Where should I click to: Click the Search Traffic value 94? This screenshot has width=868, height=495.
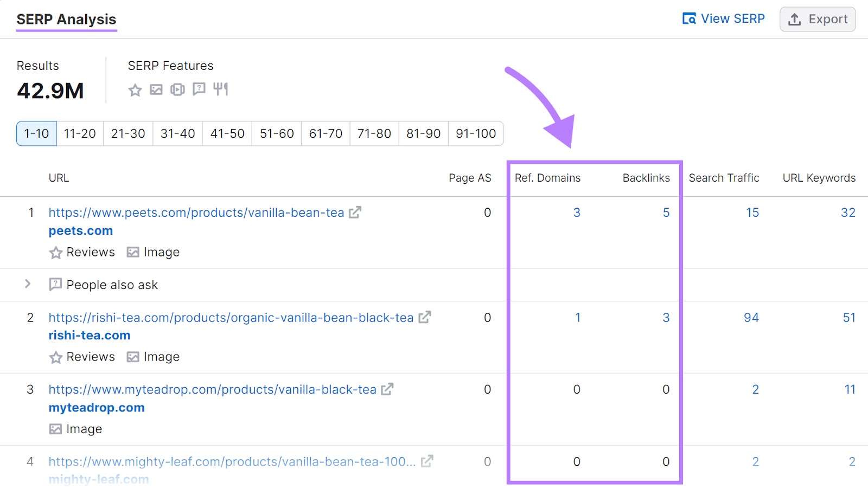click(751, 318)
